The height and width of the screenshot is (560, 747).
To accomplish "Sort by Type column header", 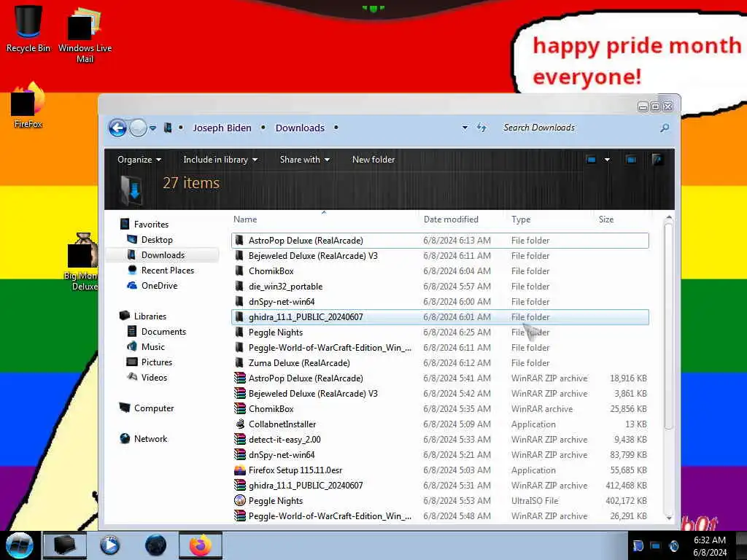I will click(521, 219).
